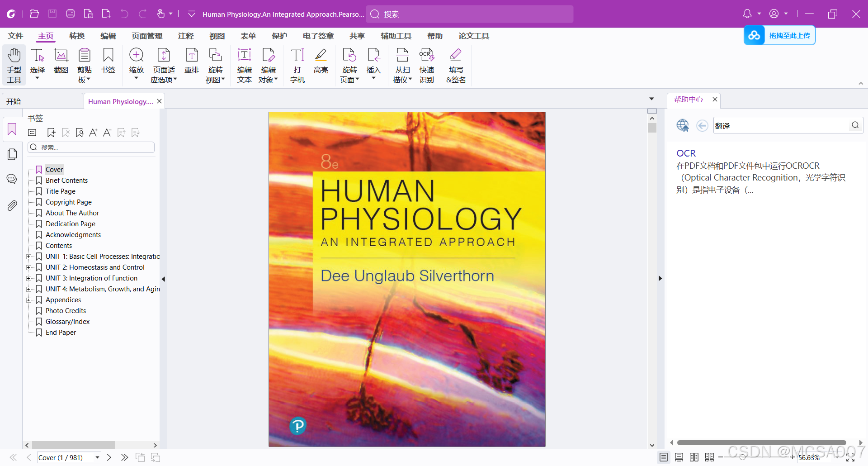Switch to the Start (开始) document tab
This screenshot has width=868, height=466.
pyautogui.click(x=42, y=101)
